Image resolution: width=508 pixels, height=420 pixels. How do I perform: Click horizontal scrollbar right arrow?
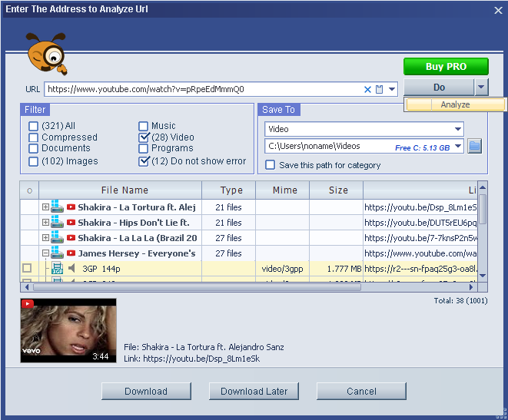pos(471,287)
